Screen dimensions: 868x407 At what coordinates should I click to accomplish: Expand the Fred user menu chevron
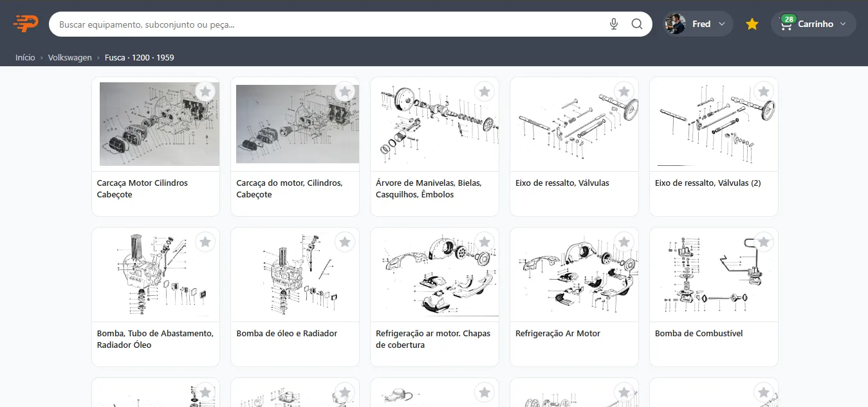722,24
